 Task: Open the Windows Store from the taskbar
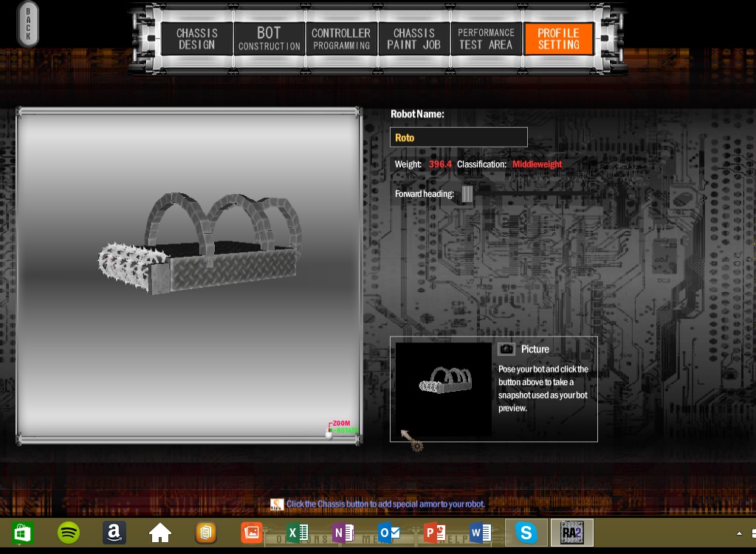[x=23, y=533]
